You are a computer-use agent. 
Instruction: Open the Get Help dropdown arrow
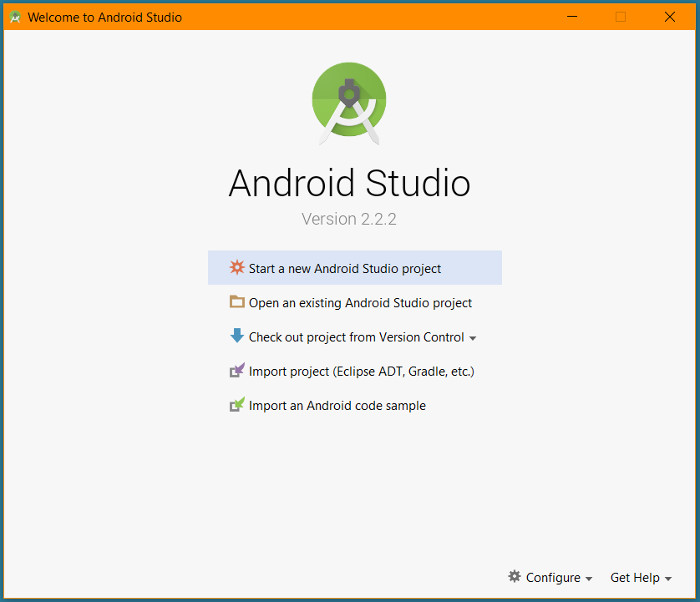coord(668,579)
